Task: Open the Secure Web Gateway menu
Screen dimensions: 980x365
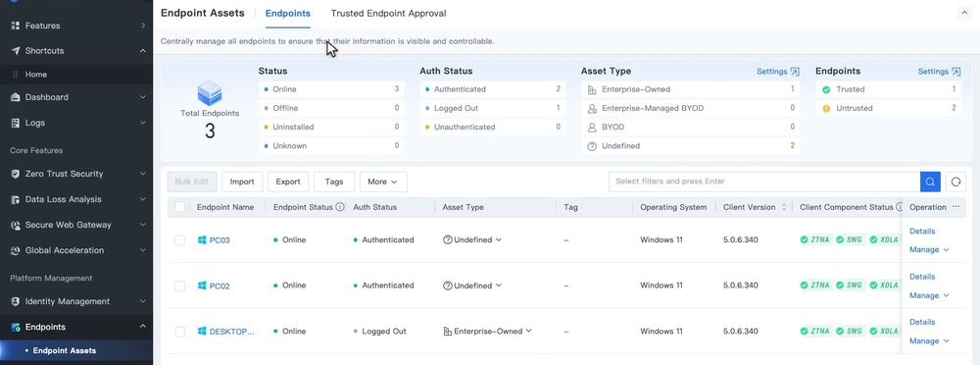Action: (x=76, y=225)
